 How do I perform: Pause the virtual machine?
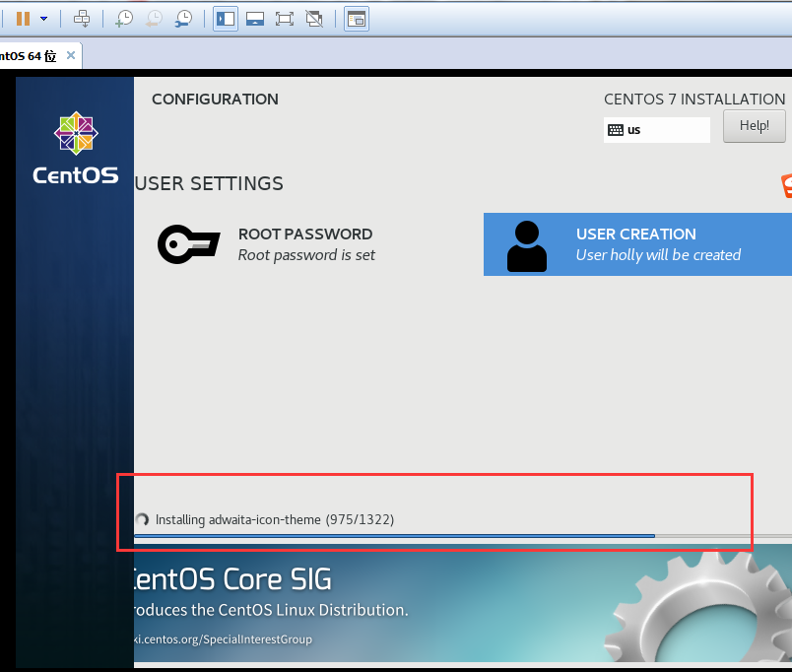coord(23,19)
